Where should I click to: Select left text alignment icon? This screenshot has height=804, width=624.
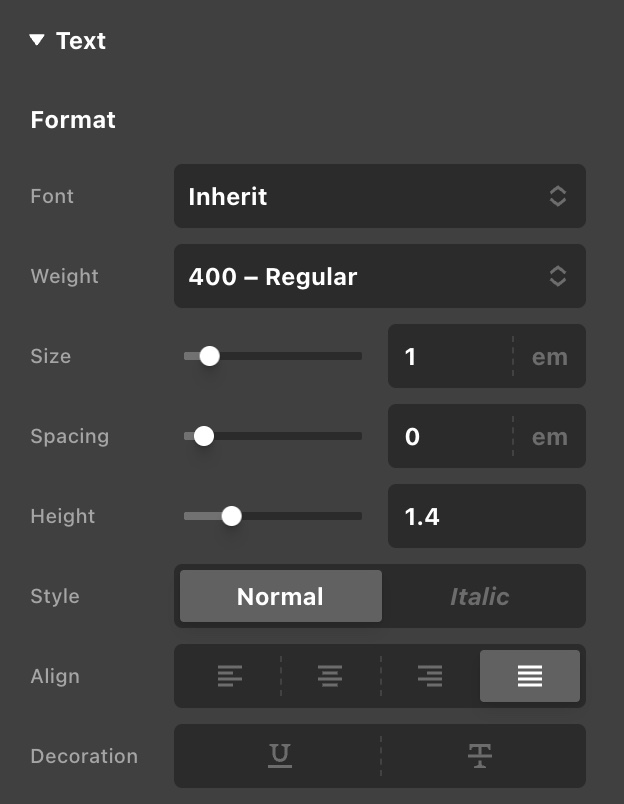230,677
